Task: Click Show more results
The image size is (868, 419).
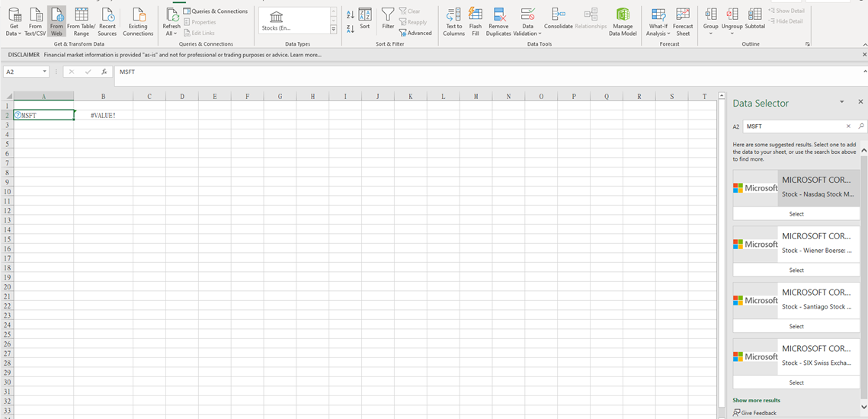Action: click(x=756, y=400)
